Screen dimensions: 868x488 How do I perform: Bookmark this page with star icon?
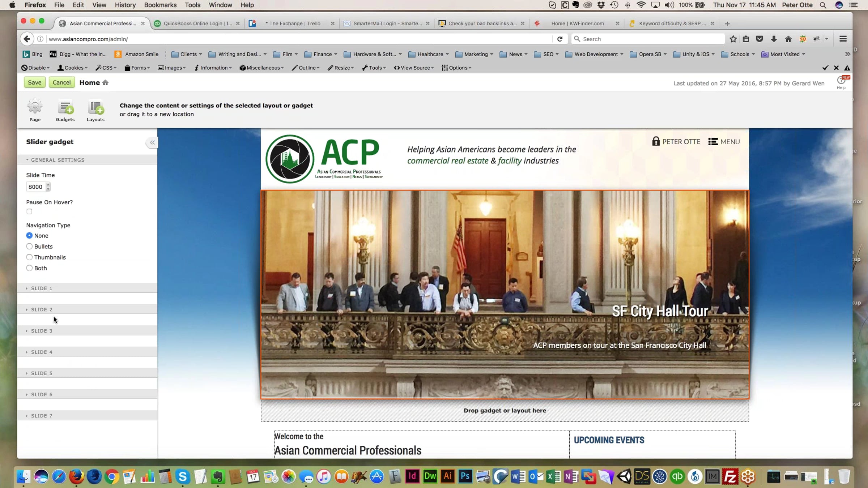(x=733, y=39)
